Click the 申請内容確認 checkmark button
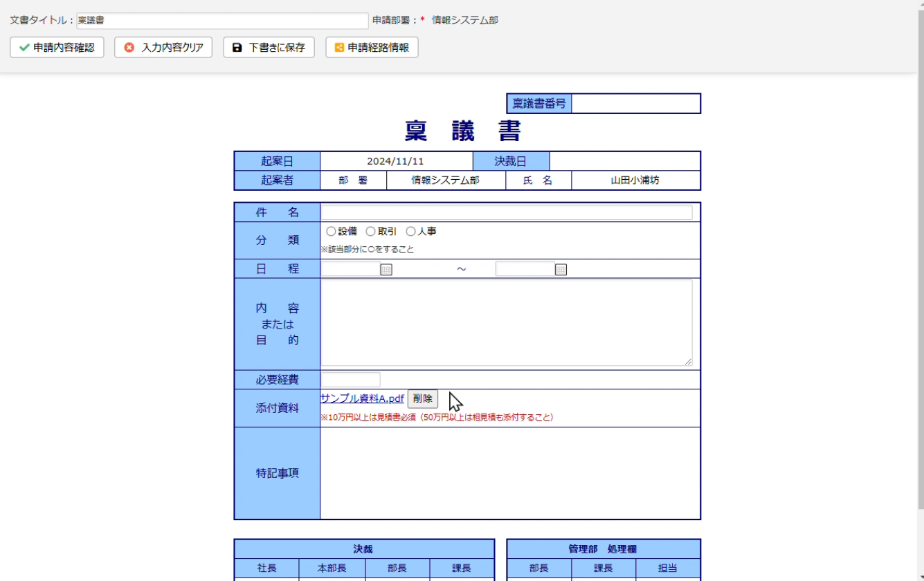This screenshot has height=581, width=924. (57, 48)
